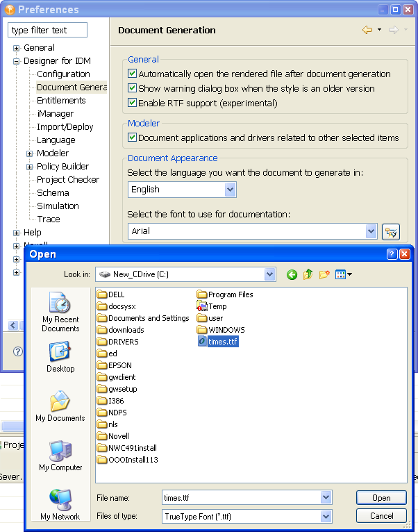The height and width of the screenshot is (532, 418).
Task: Open the Look in drive dropdown
Action: [x=269, y=274]
